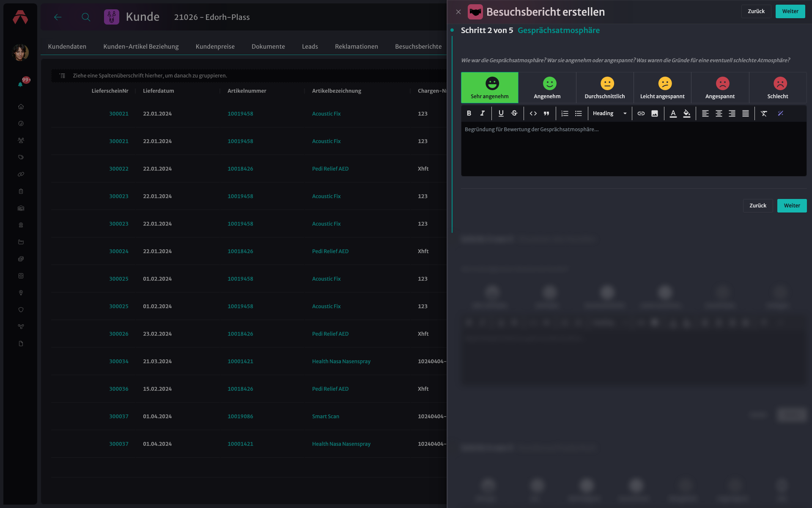This screenshot has width=812, height=508.
Task: Open the Leads tab
Action: [x=310, y=47]
